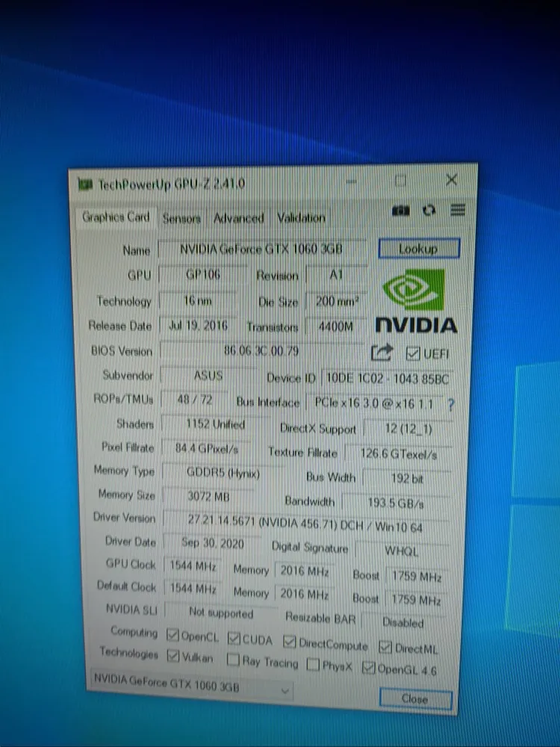The width and height of the screenshot is (560, 747).
Task: Open the Advanced tab
Action: click(238, 219)
